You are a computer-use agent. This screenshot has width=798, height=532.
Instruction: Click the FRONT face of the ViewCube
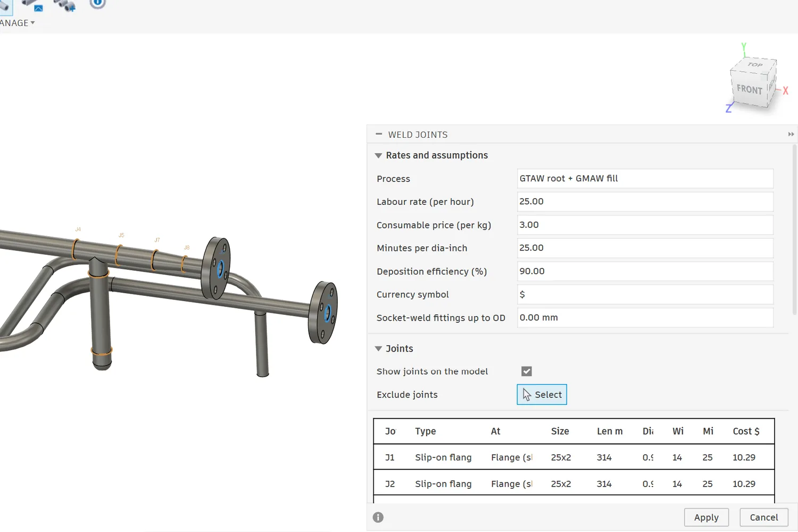pyautogui.click(x=749, y=89)
